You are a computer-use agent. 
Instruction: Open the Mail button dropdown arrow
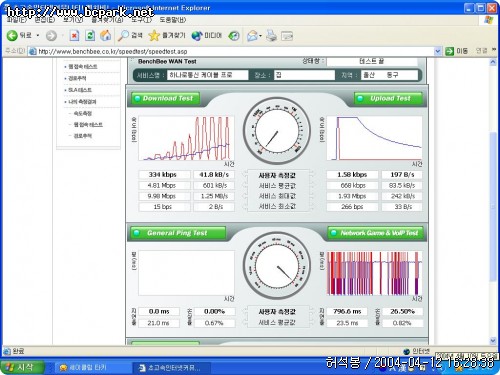(260, 36)
